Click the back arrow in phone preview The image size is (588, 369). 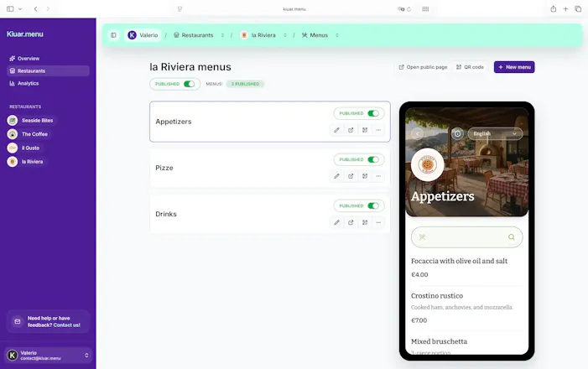(x=418, y=133)
